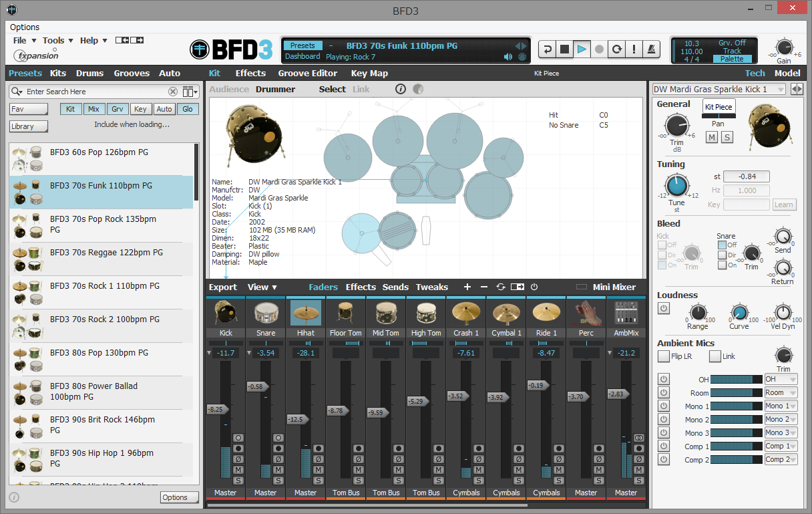Viewport: 812px width, 514px height.
Task: Solo the Snare mixer channel
Action: click(278, 481)
